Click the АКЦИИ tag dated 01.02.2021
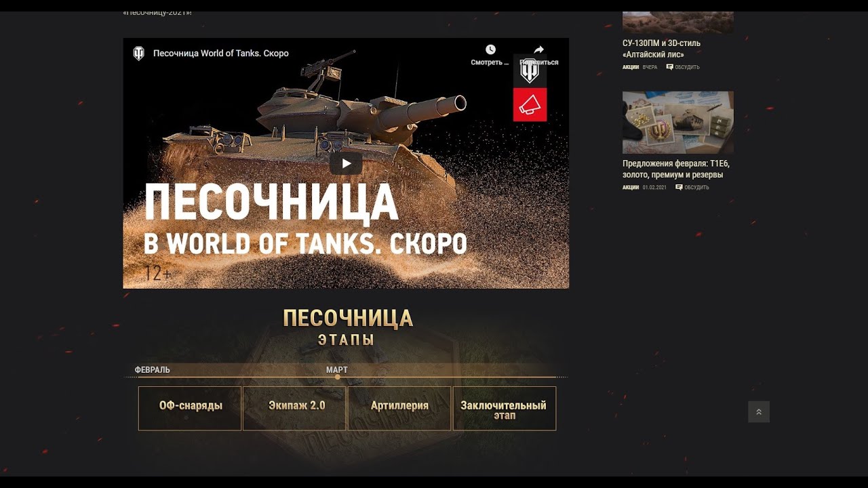This screenshot has height=488, width=868. (631, 188)
